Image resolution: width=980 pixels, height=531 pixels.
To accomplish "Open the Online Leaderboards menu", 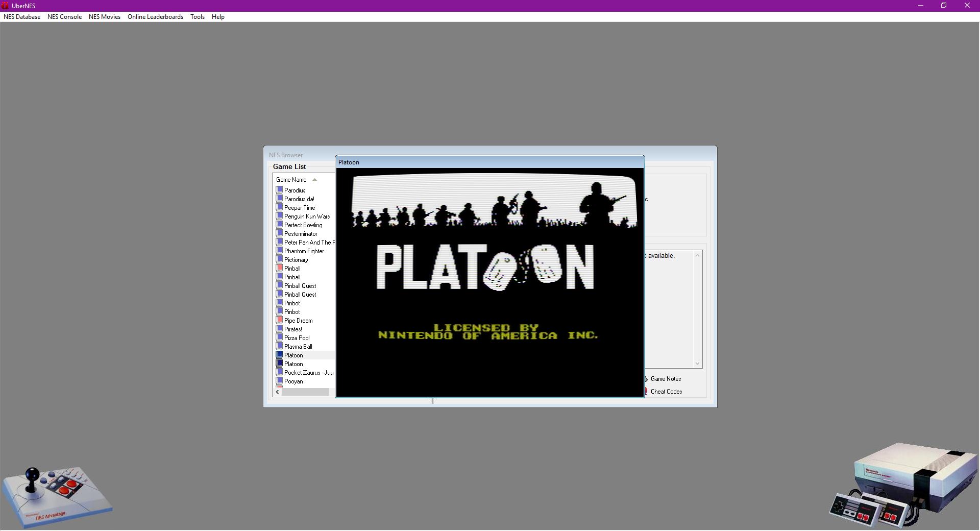I will pos(155,17).
